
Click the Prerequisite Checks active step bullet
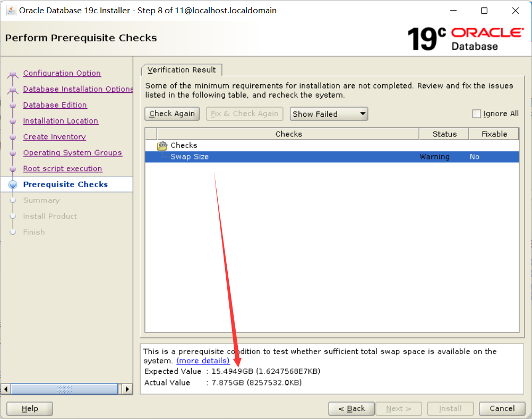[13, 185]
